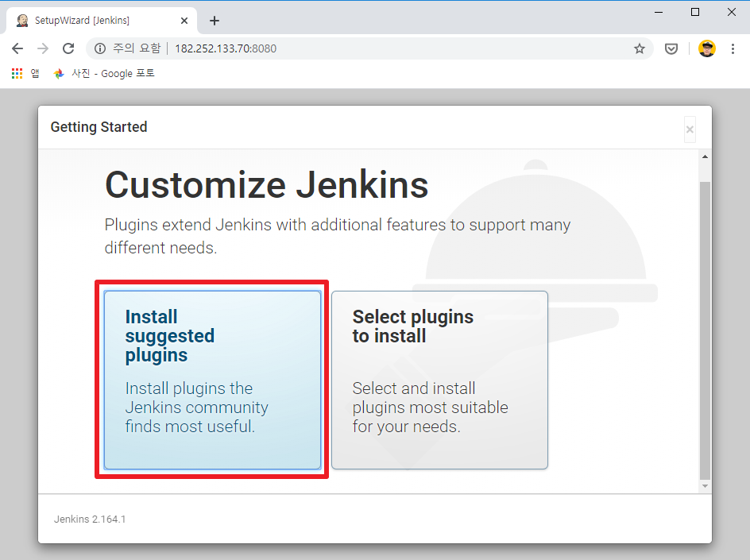Image resolution: width=750 pixels, height=560 pixels.
Task: Close the SetupWizard [Jenkins] tab
Action: click(x=184, y=20)
